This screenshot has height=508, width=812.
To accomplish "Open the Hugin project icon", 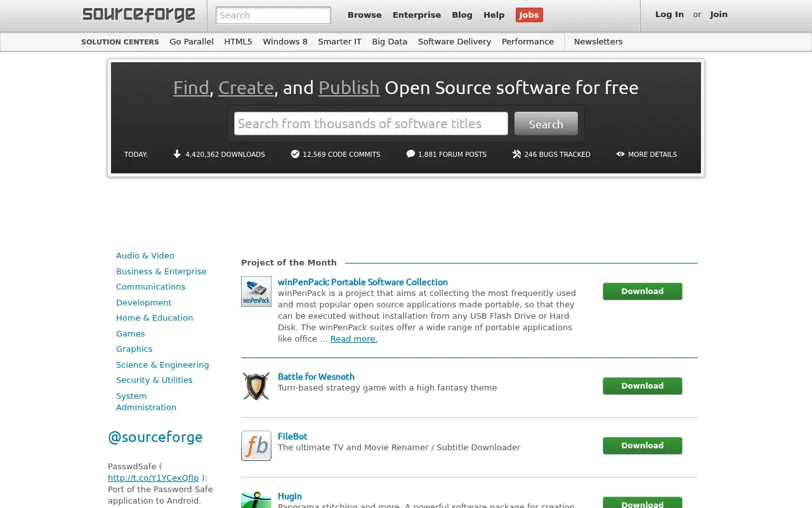I will [256, 500].
